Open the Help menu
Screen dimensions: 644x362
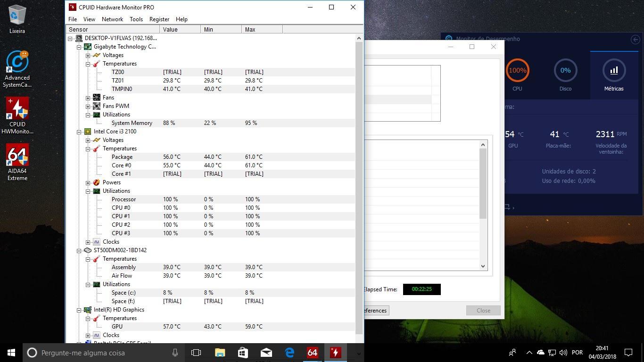(x=182, y=19)
